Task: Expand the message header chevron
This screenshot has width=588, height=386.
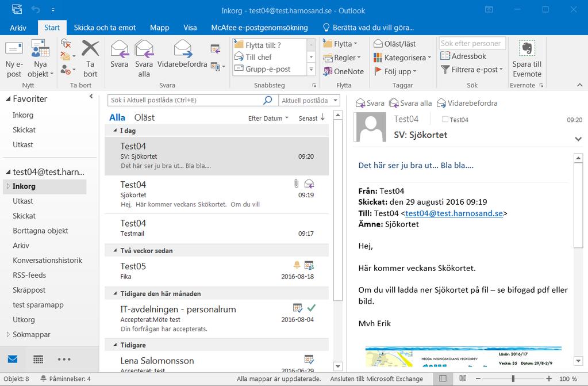Action: [578, 139]
